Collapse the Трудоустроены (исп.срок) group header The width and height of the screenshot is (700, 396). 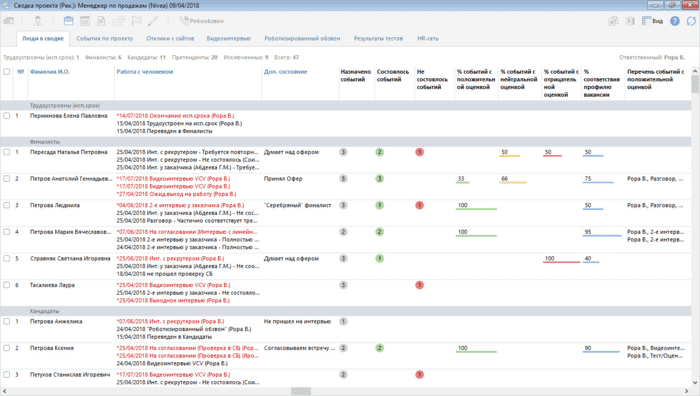click(65, 106)
